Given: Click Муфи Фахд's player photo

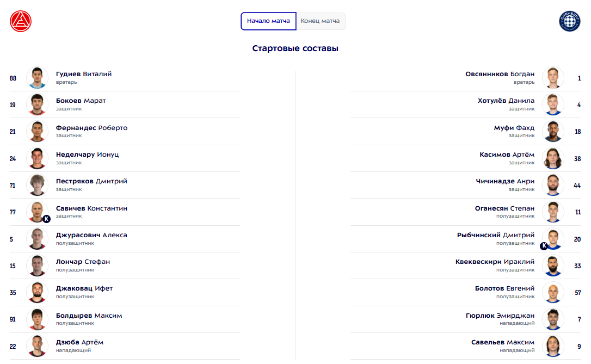Looking at the screenshot, I should point(553,132).
